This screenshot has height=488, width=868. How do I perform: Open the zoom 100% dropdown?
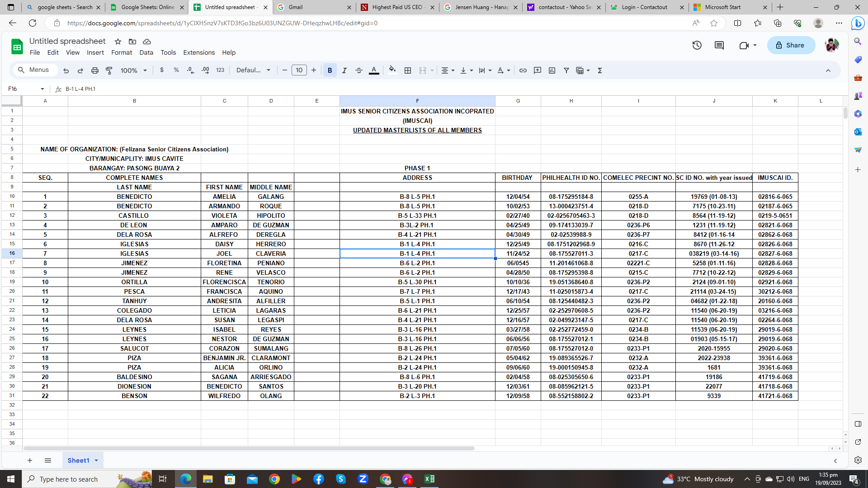tap(133, 70)
